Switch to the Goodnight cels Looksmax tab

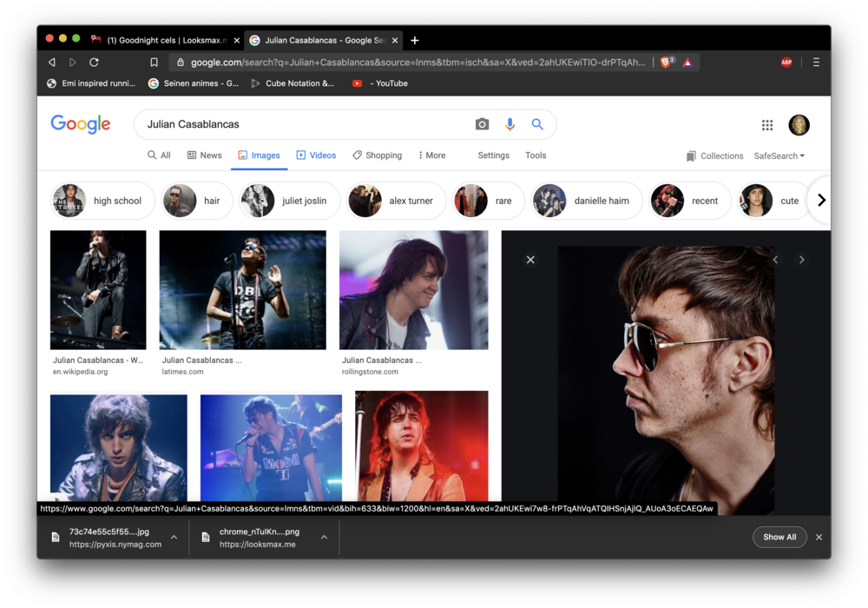tap(164, 41)
